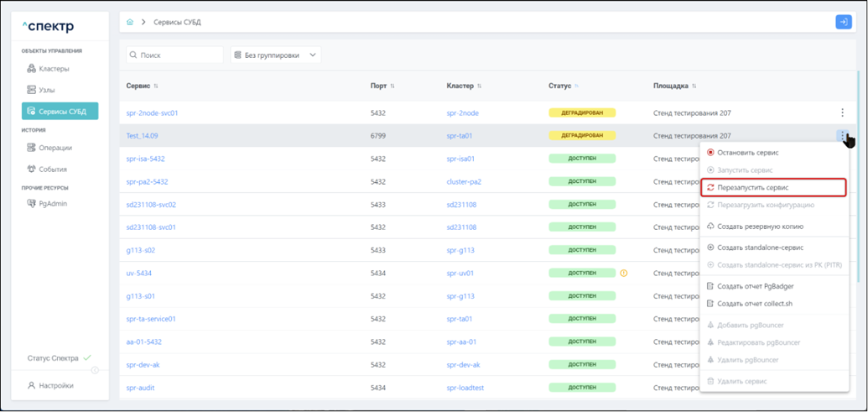Screen dimensions: 868x412
Task: Click the logout icon button top right
Action: pos(843,22)
